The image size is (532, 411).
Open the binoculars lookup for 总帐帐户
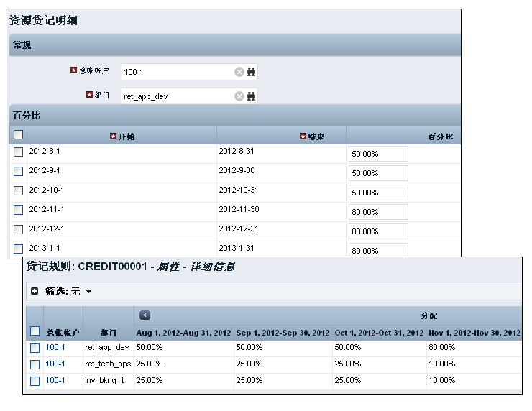coord(251,72)
